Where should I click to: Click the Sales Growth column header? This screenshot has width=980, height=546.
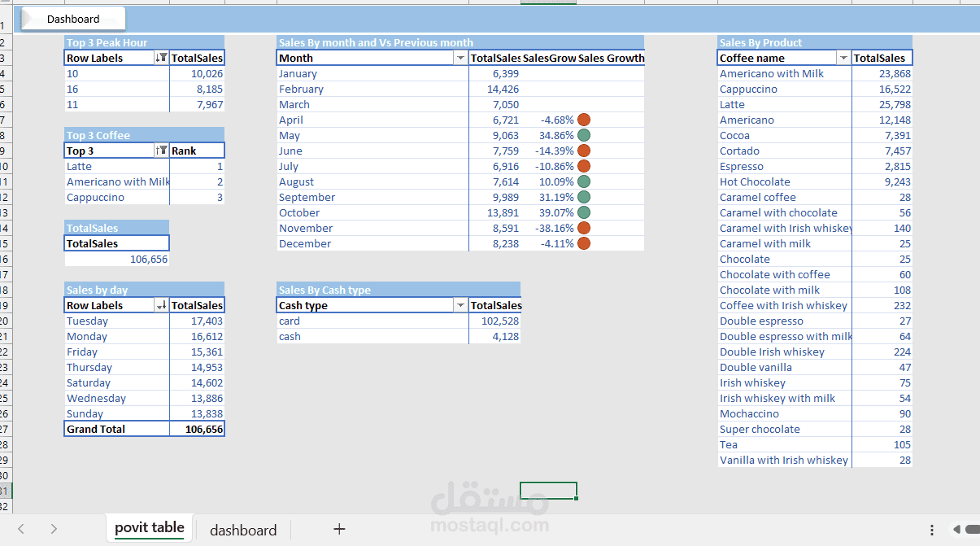(x=611, y=58)
